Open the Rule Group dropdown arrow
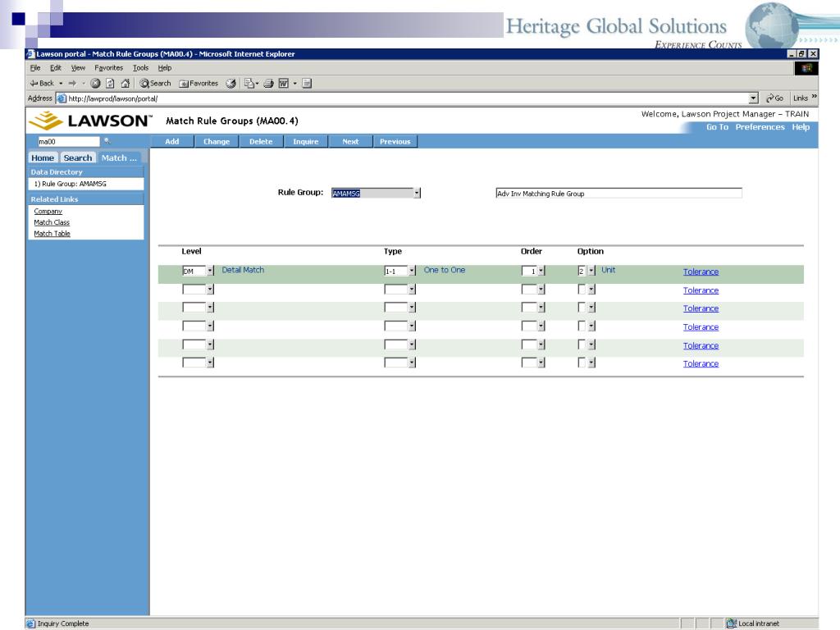Screen dimensions: 840x630 point(417,193)
